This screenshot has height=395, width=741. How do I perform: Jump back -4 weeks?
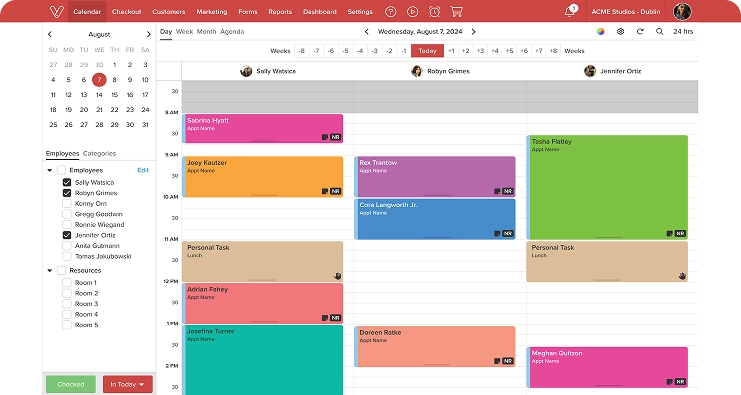point(360,51)
